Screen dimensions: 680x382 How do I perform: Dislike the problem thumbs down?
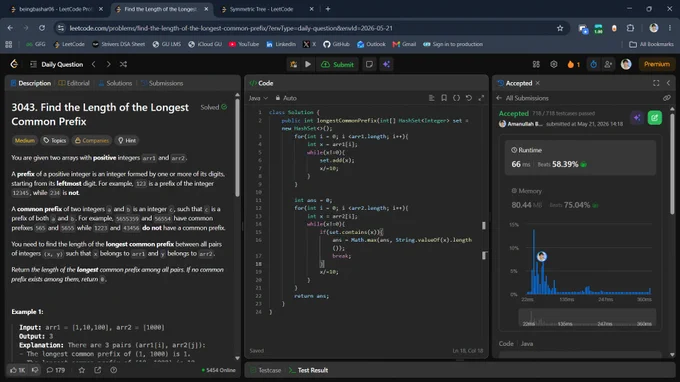[x=35, y=370]
